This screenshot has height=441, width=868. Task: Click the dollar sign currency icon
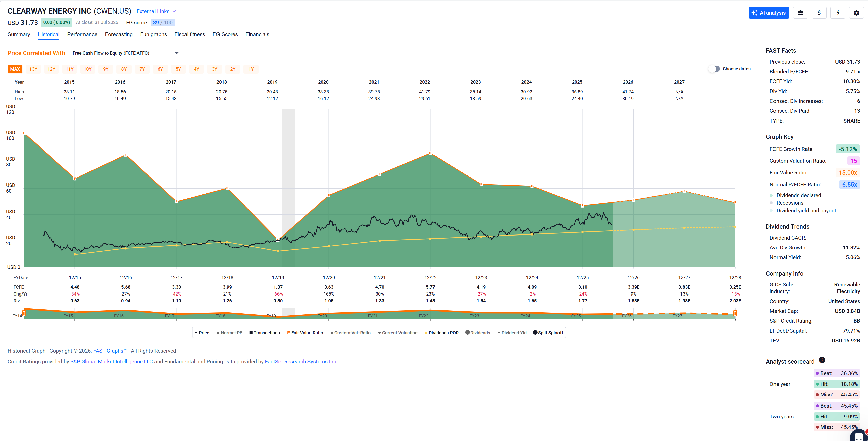[819, 13]
